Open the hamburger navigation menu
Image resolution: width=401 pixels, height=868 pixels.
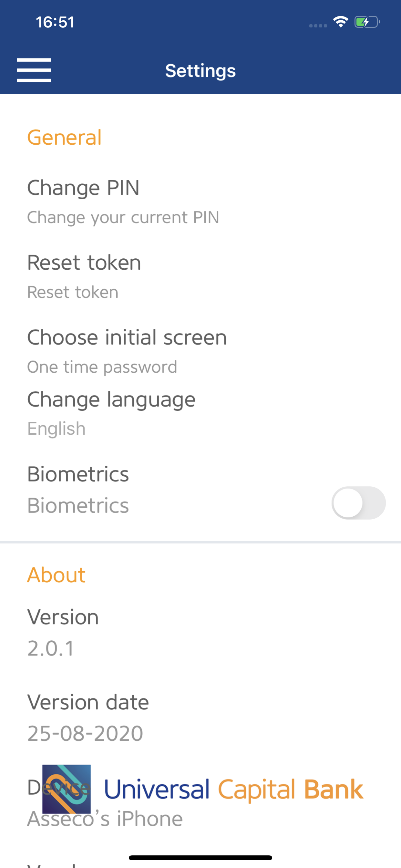pos(34,70)
